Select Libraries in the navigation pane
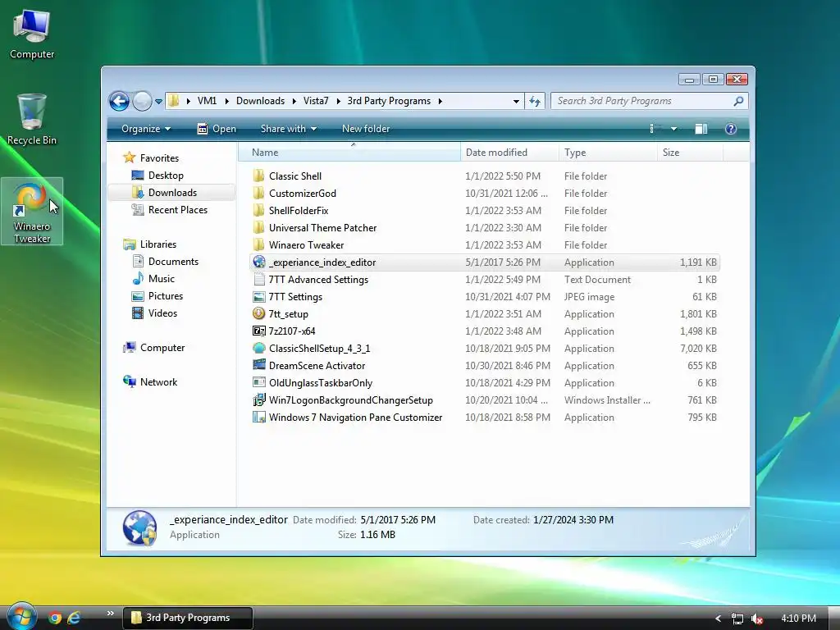840x630 pixels. (x=150, y=244)
